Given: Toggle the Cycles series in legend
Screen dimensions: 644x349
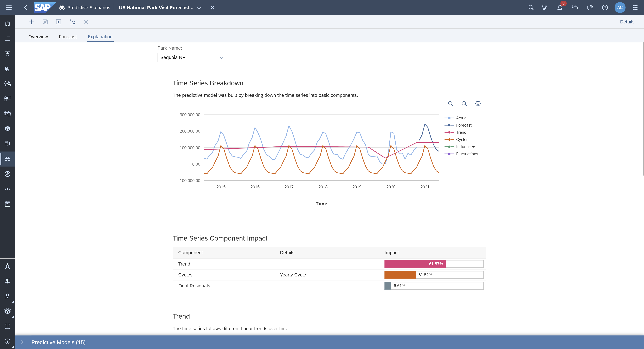Looking at the screenshot, I should [462, 139].
